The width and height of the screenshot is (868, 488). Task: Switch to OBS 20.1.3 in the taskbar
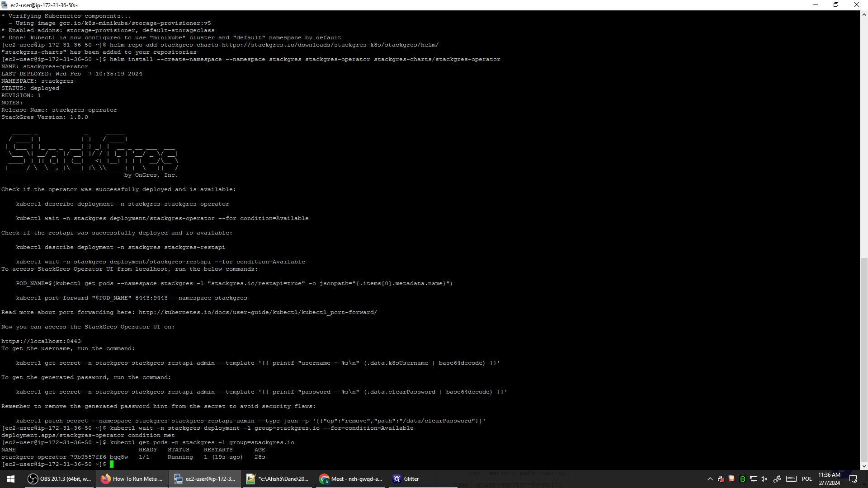tap(59, 479)
